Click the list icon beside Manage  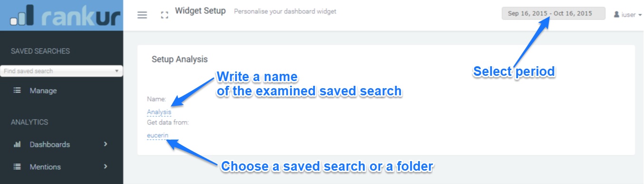[17, 91]
